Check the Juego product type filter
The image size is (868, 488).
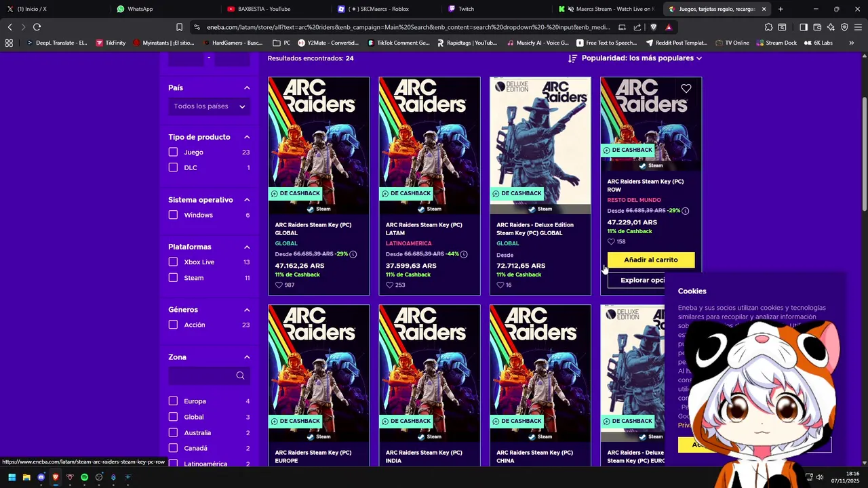(173, 152)
